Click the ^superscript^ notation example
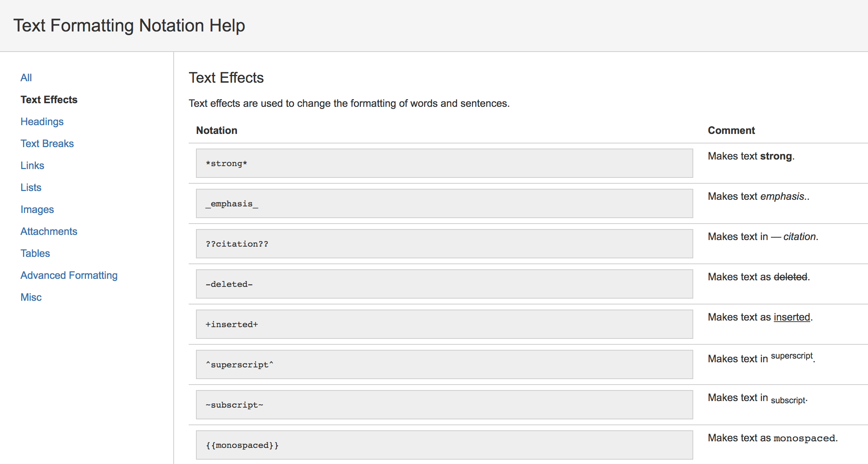868x464 pixels. [444, 364]
